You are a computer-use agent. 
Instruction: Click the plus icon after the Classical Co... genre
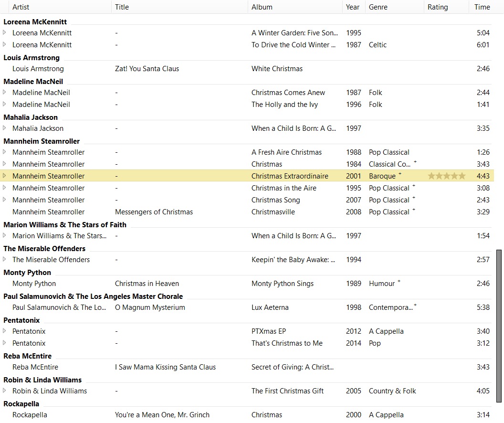pos(415,162)
